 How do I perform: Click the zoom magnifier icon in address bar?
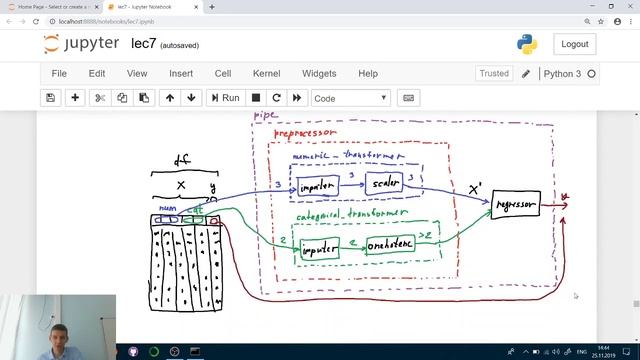(x=587, y=22)
